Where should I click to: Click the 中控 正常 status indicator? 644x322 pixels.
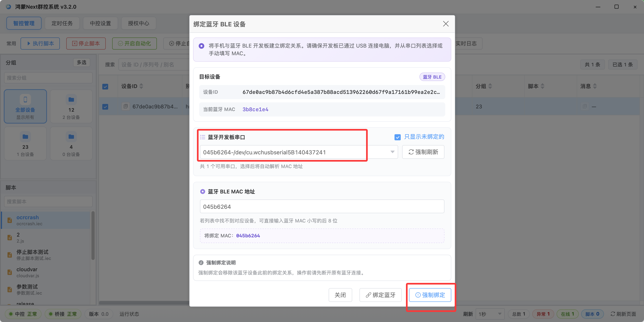coord(23,314)
